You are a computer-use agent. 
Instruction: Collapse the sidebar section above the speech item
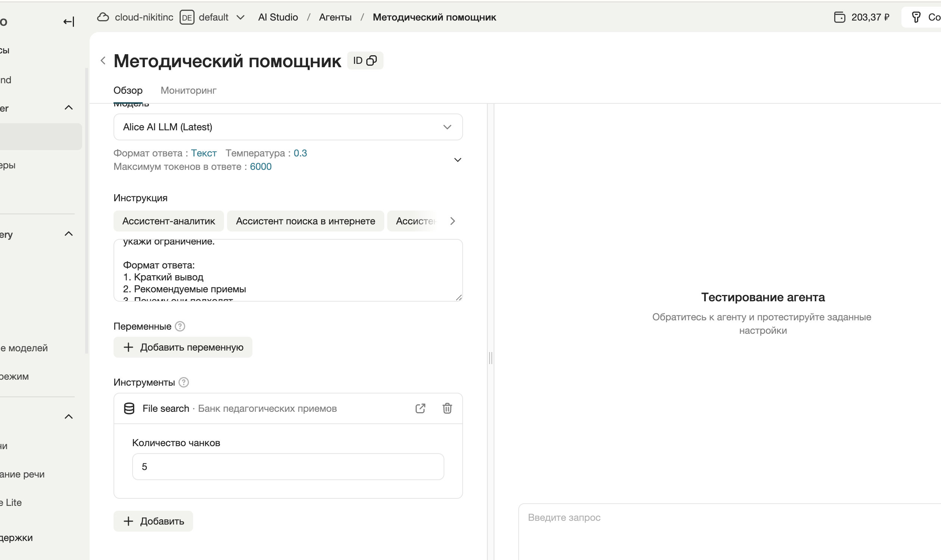tap(69, 417)
